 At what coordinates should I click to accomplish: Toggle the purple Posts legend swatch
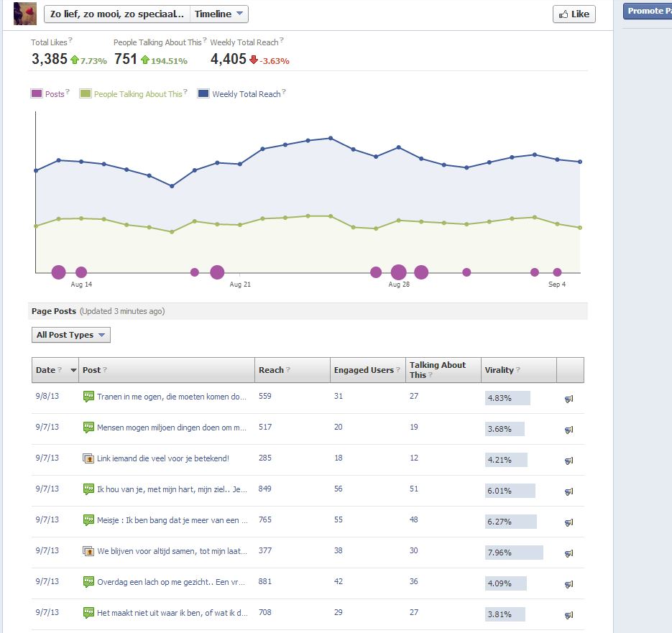point(37,93)
